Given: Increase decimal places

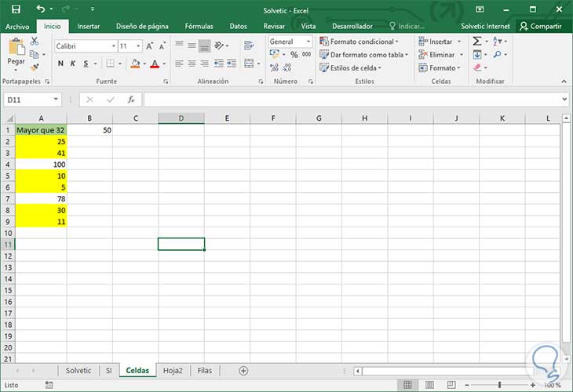Looking at the screenshot, I should click(x=274, y=67).
